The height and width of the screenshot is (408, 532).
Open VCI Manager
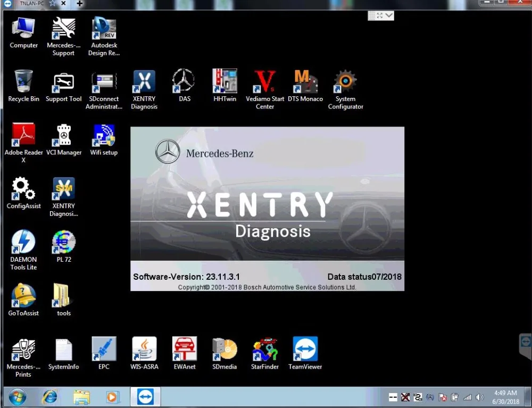(63, 139)
